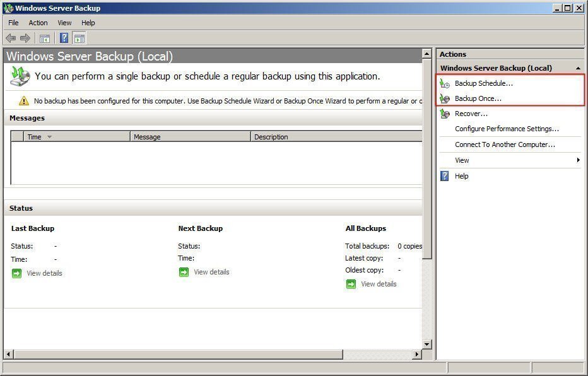This screenshot has width=588, height=376.
Task: Click the green arrow under Next Backup
Action: [184, 272]
